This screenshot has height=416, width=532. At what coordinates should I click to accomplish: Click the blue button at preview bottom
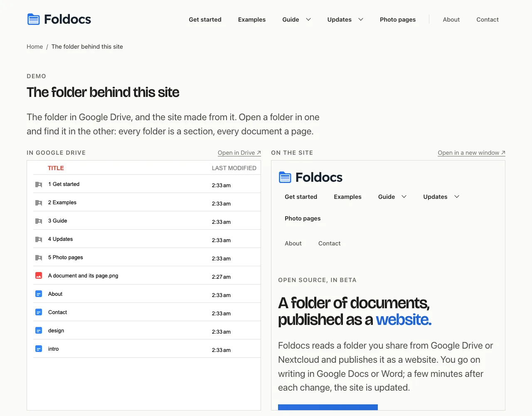[x=328, y=407]
